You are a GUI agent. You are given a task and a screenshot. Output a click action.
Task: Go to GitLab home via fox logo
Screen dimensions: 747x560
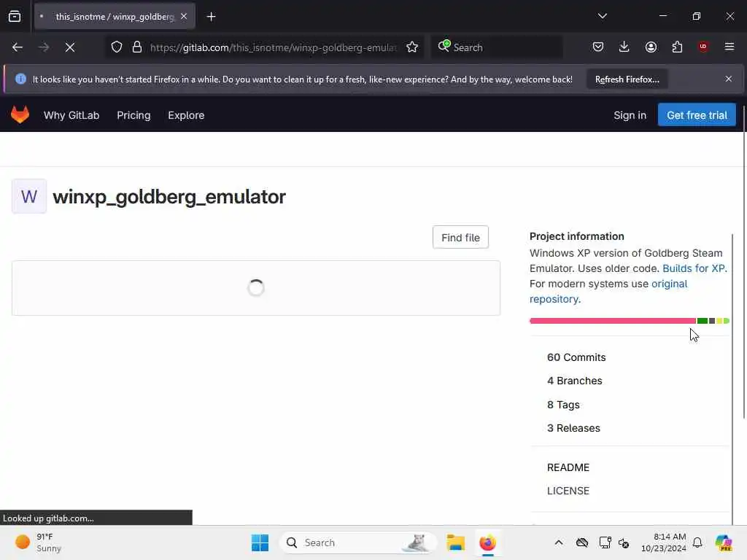pyautogui.click(x=20, y=114)
